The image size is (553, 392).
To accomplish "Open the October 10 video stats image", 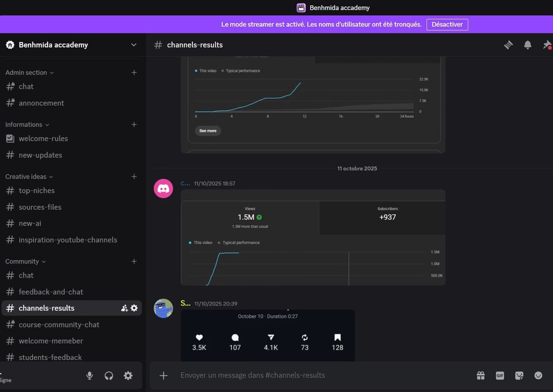I will click(x=268, y=335).
